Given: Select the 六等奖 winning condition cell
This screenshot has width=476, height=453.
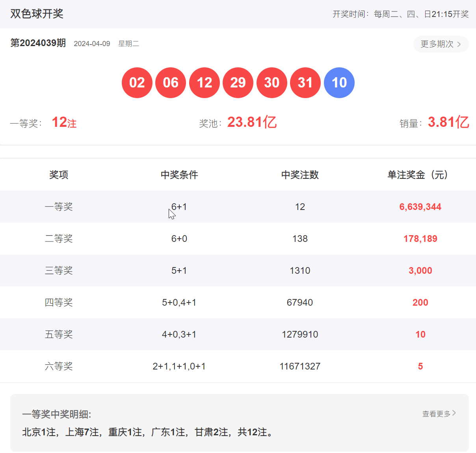Looking at the screenshot, I should coord(179,366).
